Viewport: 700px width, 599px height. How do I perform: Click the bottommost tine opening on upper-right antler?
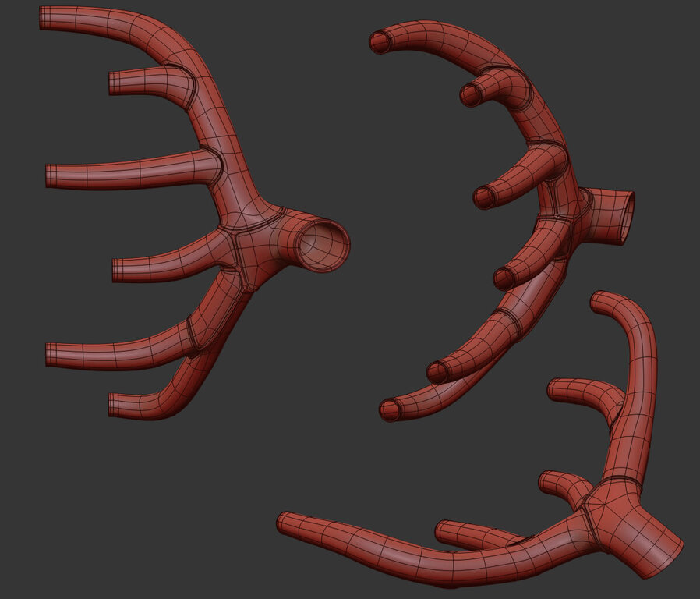pyautogui.click(x=390, y=409)
